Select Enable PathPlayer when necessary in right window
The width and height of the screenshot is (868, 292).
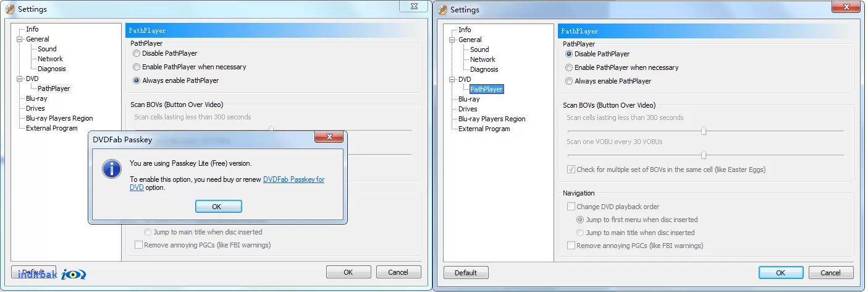tap(622, 67)
